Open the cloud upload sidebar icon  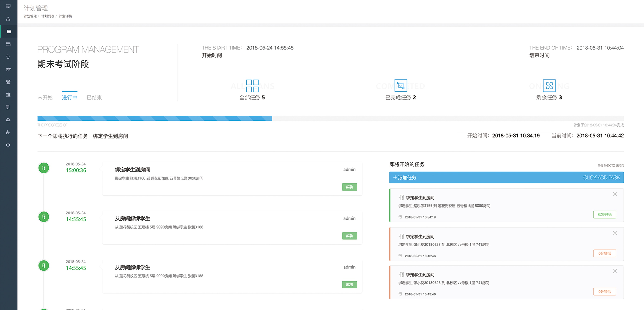8,120
